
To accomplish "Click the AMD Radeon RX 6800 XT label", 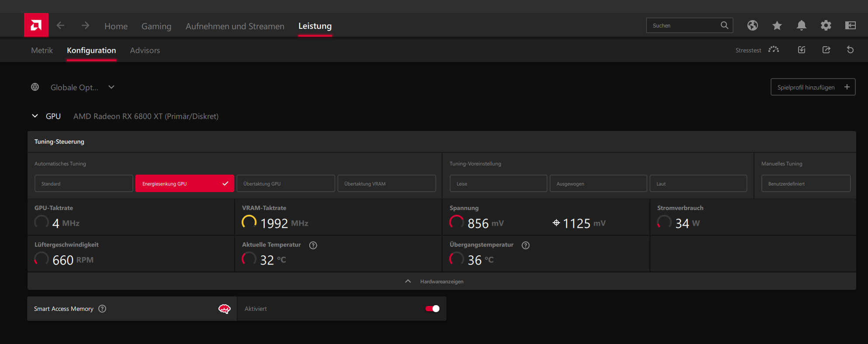I will pyautogui.click(x=146, y=116).
